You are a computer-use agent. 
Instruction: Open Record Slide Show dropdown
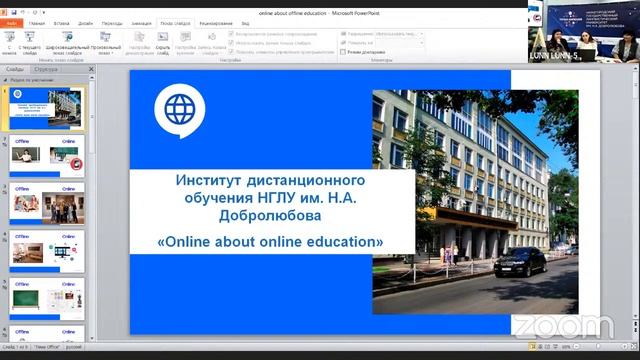[x=211, y=44]
